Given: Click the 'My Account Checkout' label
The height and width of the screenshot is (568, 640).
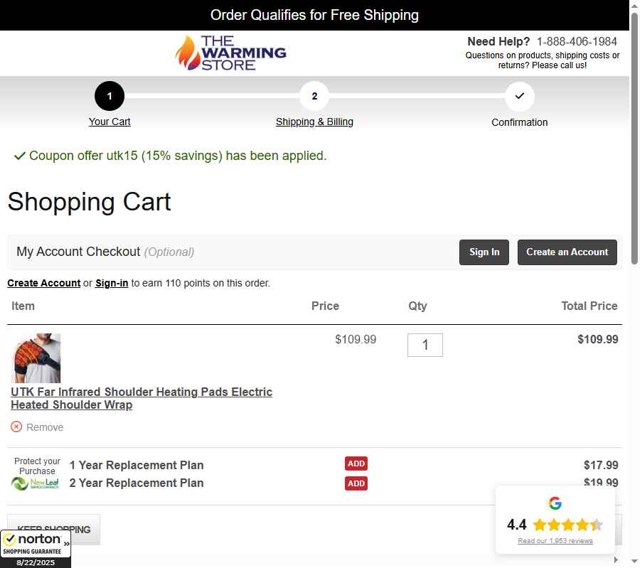Looking at the screenshot, I should [78, 251].
